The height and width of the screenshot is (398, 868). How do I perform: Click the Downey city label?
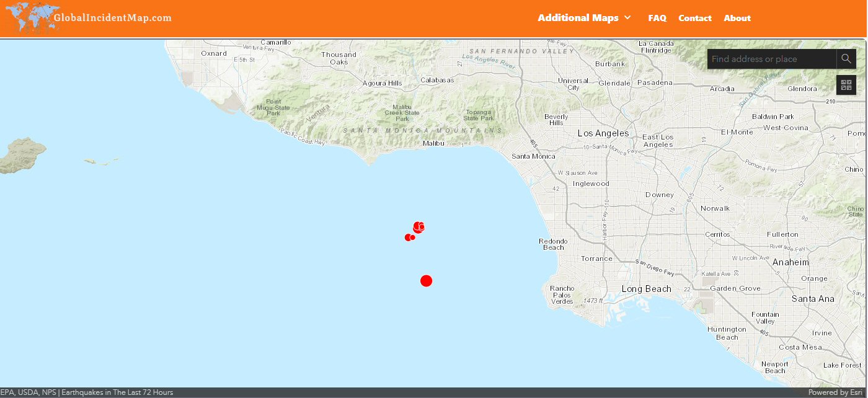(659, 195)
